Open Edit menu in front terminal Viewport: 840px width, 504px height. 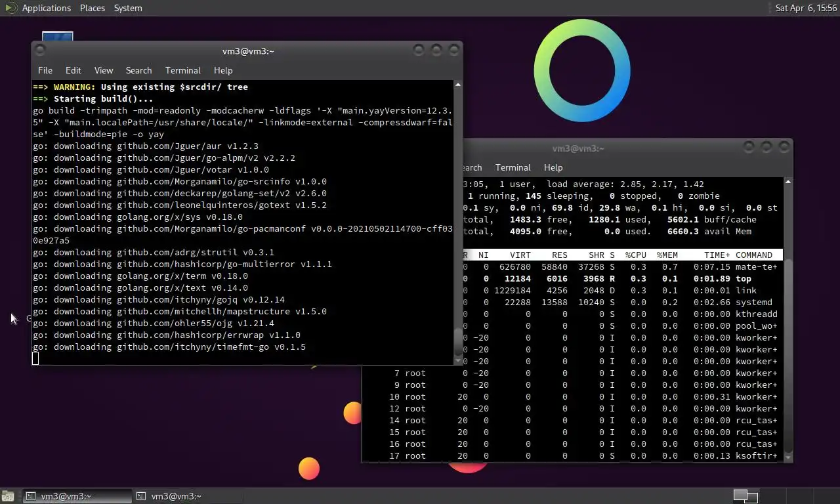(73, 70)
